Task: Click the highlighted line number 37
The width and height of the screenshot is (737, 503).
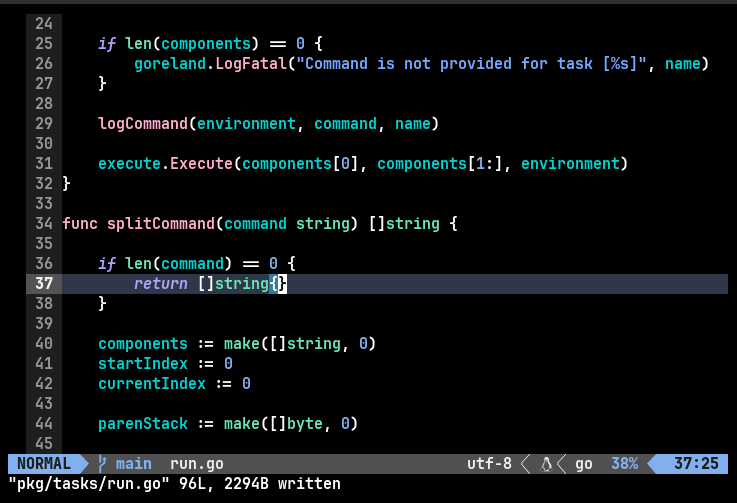Action: (x=43, y=284)
